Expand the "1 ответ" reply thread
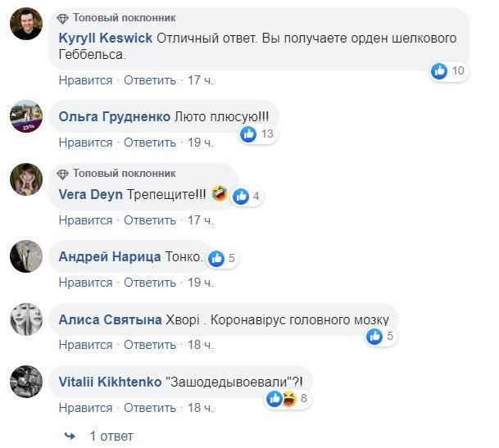 pyautogui.click(x=111, y=436)
